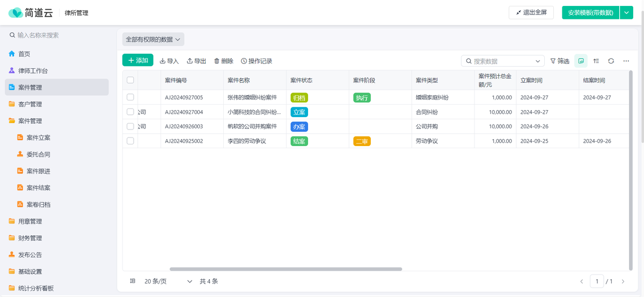
Task: Expand 财务管理 folder
Action: click(x=56, y=238)
